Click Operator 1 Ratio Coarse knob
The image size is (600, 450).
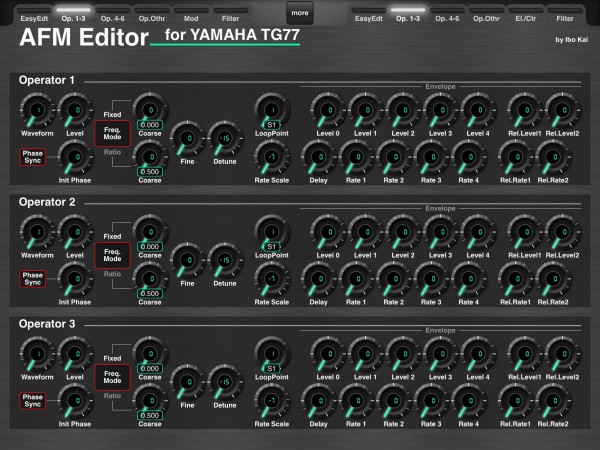point(150,157)
